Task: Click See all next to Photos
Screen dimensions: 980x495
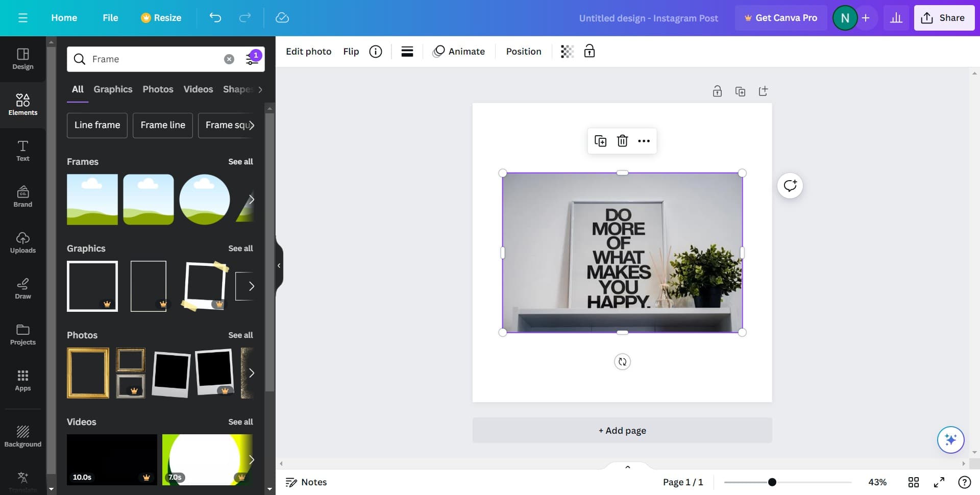Action: (240, 335)
